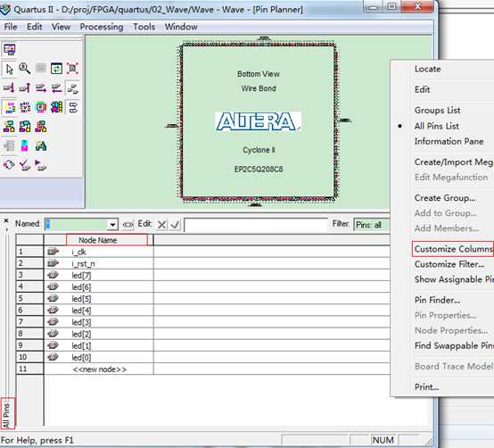Choose Show Assignable Pins entry

coord(454,279)
